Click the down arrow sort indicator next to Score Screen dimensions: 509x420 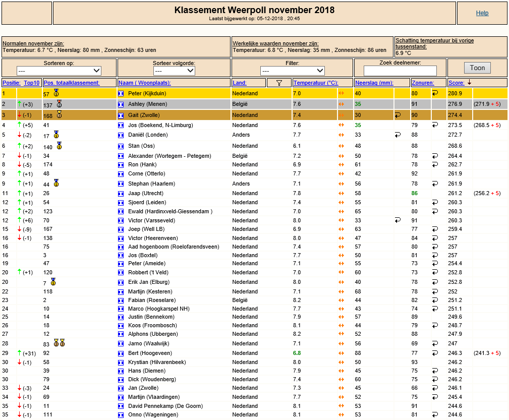[469, 83]
